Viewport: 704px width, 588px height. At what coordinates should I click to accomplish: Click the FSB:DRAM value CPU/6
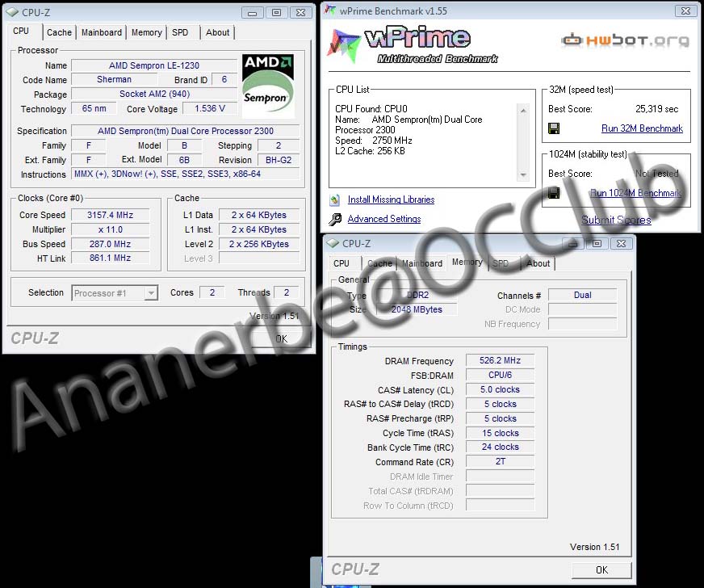501,375
